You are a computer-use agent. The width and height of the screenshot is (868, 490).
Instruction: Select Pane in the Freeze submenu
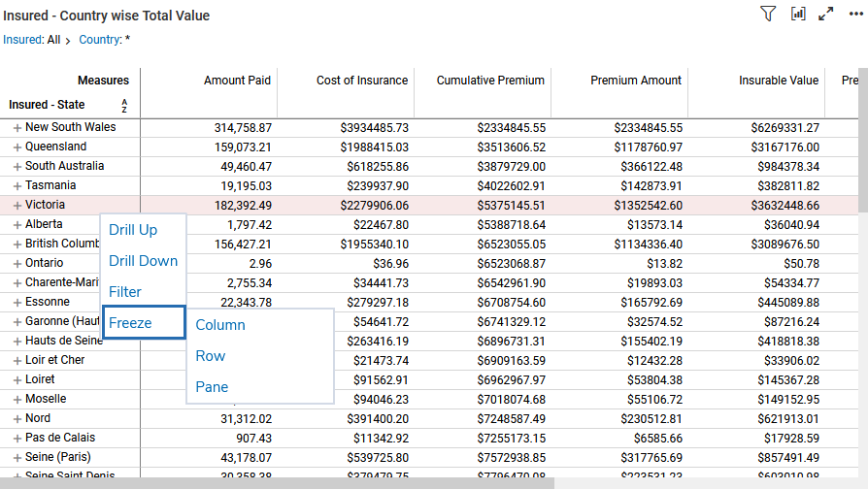tap(212, 387)
